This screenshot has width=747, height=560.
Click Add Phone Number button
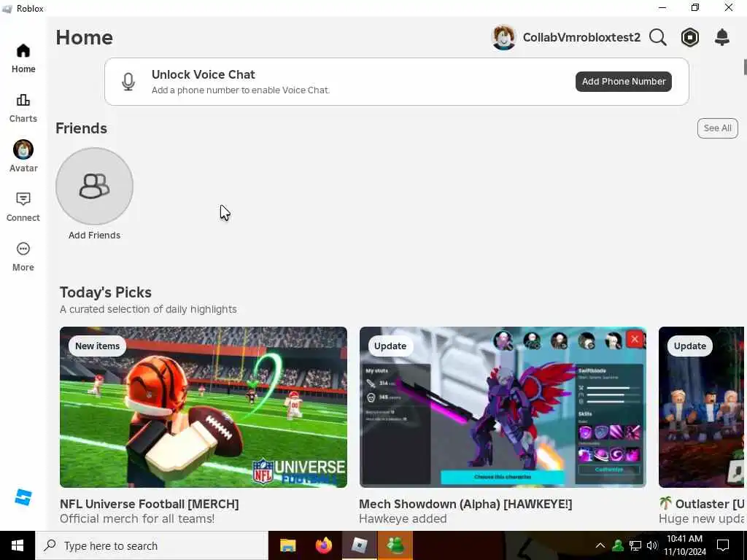[624, 82]
